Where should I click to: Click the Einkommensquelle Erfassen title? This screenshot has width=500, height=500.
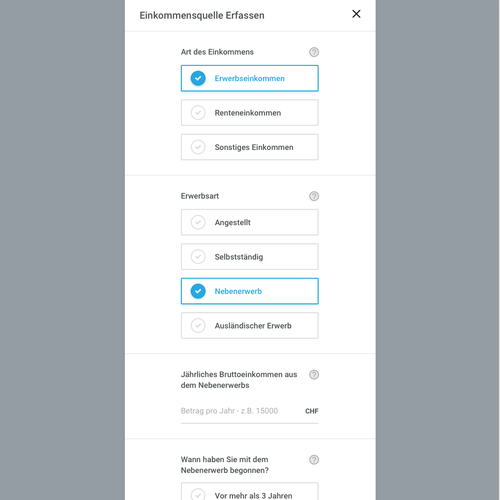202,15
